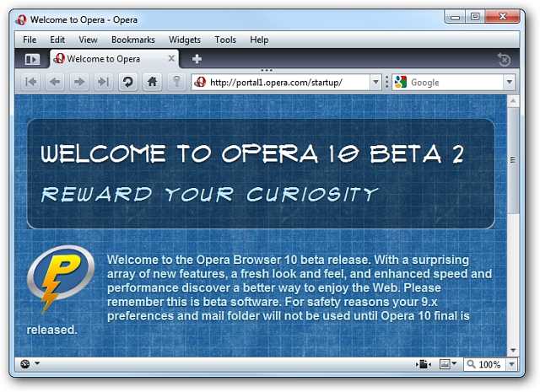The image size is (540, 392).
Task: Click the Rewind navigation button
Action: [31, 82]
